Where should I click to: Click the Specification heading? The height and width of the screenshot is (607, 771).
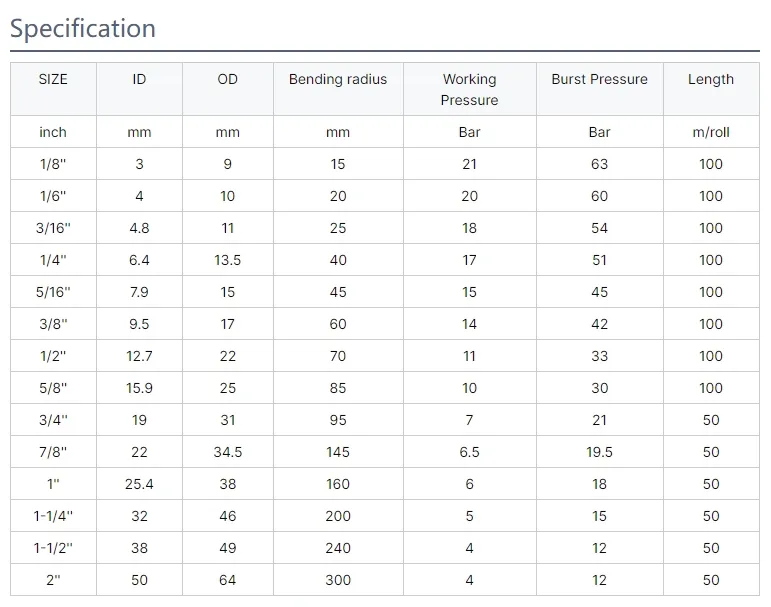83,28
